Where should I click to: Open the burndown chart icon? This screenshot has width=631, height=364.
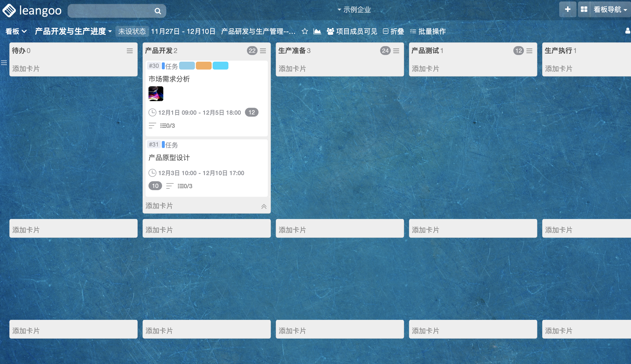point(317,31)
